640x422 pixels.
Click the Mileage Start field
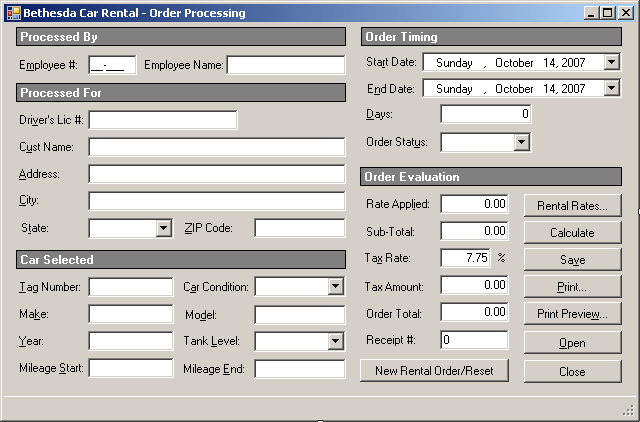(x=131, y=368)
